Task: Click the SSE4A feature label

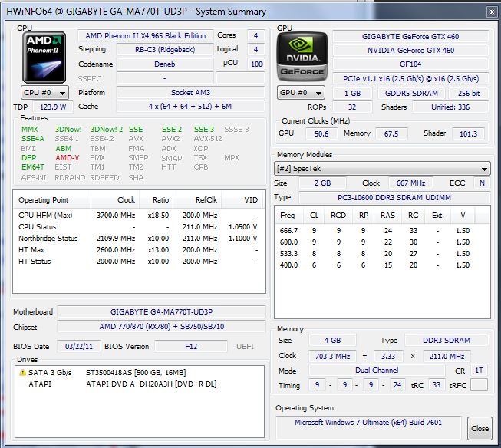Action: (x=33, y=139)
